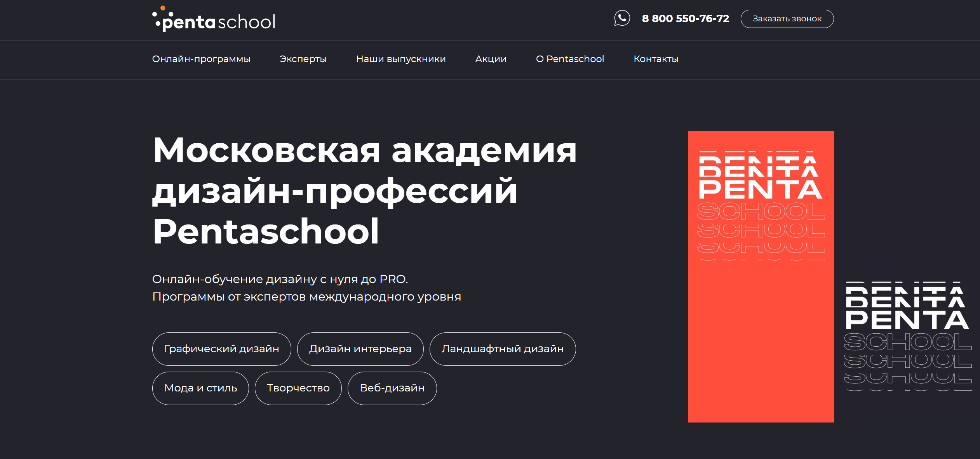Select Акции in the navigation
980x459 pixels.
(x=491, y=59)
